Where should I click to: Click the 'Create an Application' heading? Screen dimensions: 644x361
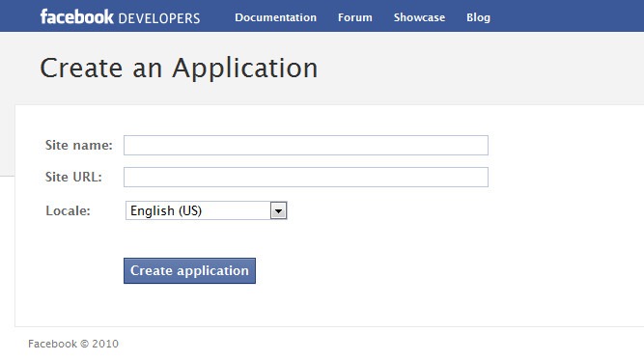tap(179, 69)
